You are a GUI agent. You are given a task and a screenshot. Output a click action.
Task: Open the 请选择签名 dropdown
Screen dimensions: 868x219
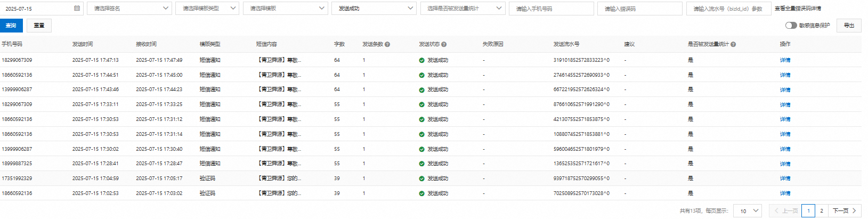click(x=129, y=9)
